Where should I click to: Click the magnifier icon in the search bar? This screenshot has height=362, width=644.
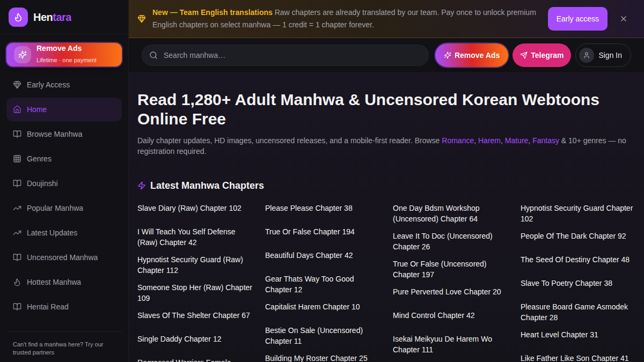click(x=153, y=55)
